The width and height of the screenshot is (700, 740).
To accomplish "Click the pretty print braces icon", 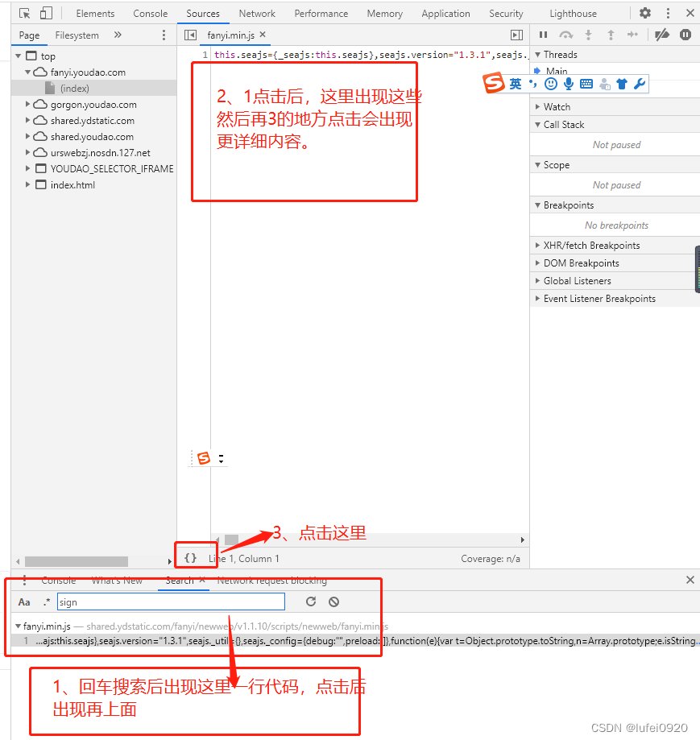I will click(191, 558).
